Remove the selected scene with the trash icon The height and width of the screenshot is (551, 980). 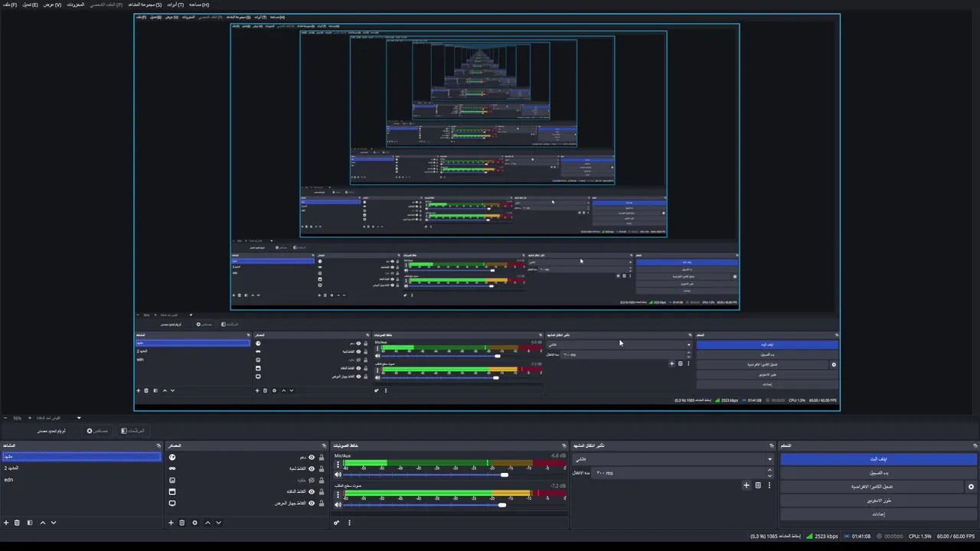click(x=17, y=523)
